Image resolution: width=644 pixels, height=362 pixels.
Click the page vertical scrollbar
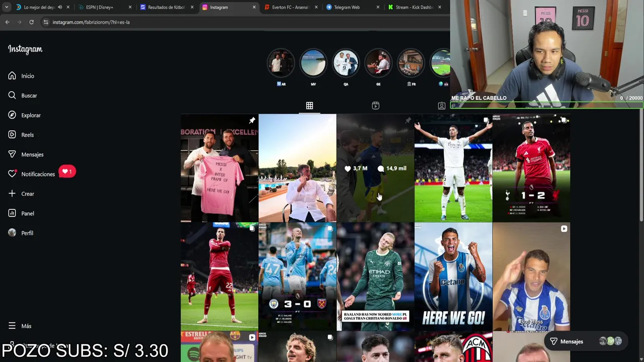[x=641, y=165]
